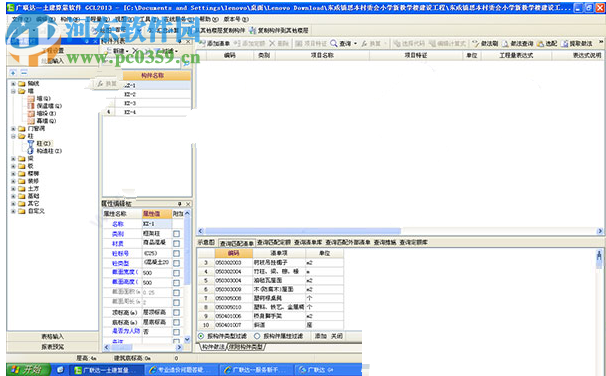Viewport: 606px width, 376px height.
Task: Select 按构件属性过滤 radio button
Action: (257, 336)
